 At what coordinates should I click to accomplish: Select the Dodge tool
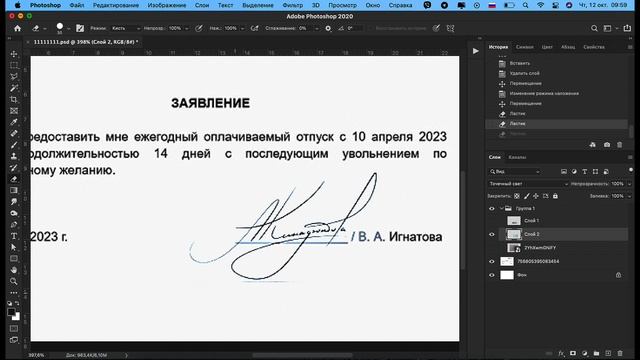click(x=14, y=213)
